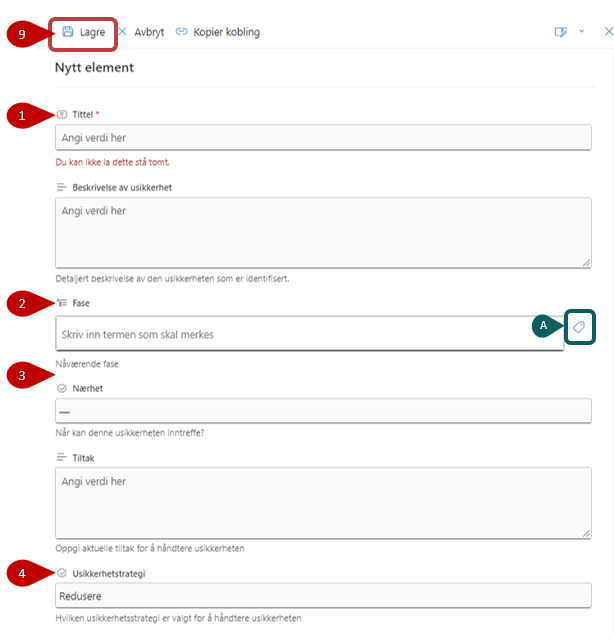
Task: Open the Nærhet dropdown
Action: (323, 411)
